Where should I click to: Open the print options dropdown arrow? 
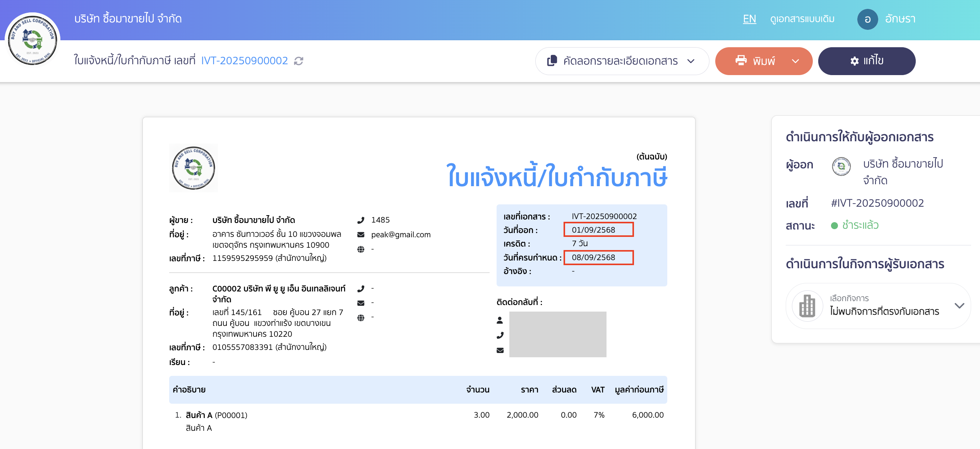795,61
